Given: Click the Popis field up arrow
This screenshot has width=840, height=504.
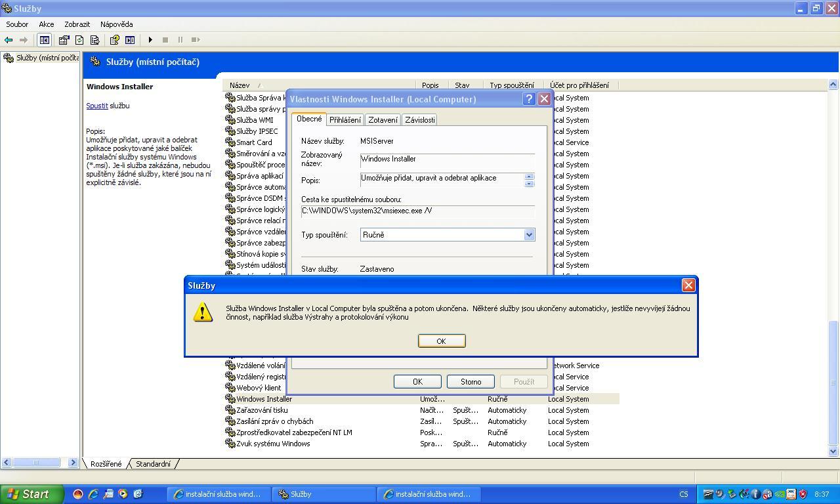Looking at the screenshot, I should click(x=529, y=176).
